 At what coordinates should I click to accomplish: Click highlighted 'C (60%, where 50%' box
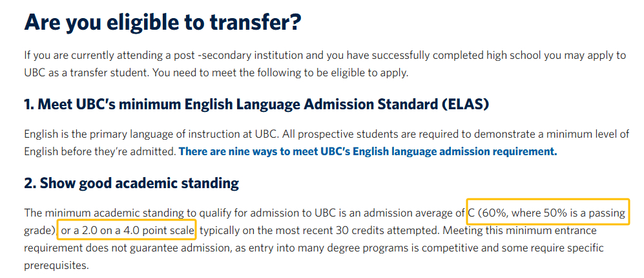pyautogui.click(x=548, y=213)
